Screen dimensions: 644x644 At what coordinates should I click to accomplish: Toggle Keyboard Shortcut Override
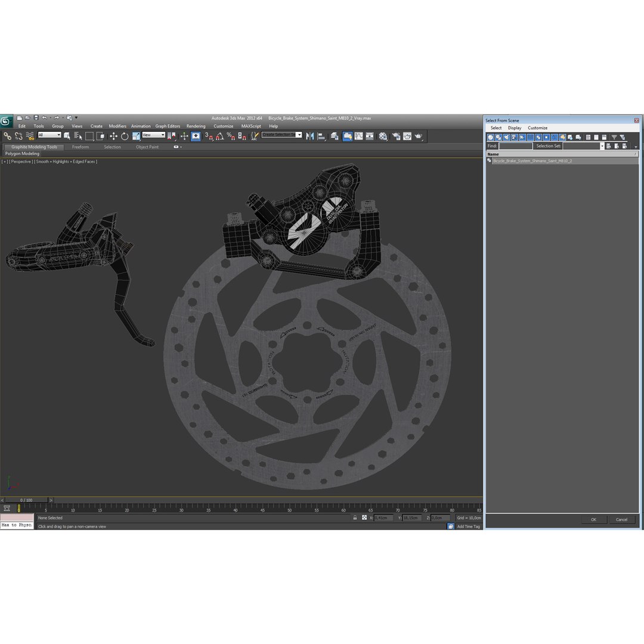(x=196, y=136)
